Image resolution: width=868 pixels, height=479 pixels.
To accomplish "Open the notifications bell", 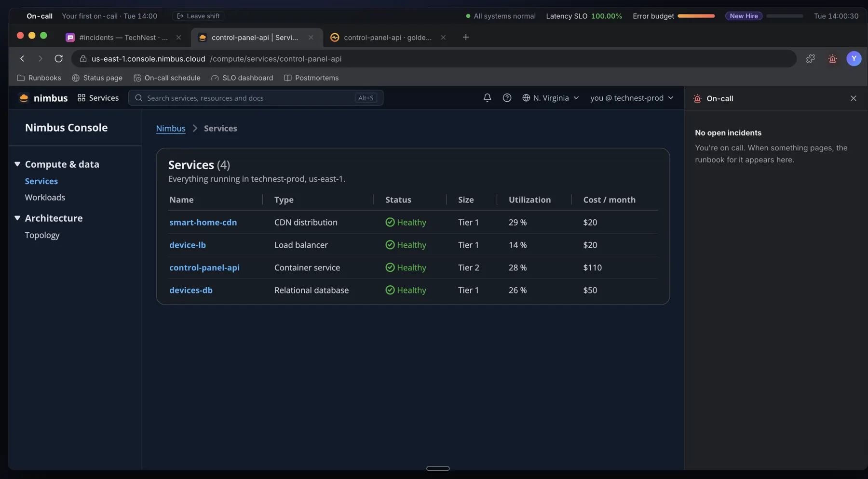I will click(x=487, y=98).
